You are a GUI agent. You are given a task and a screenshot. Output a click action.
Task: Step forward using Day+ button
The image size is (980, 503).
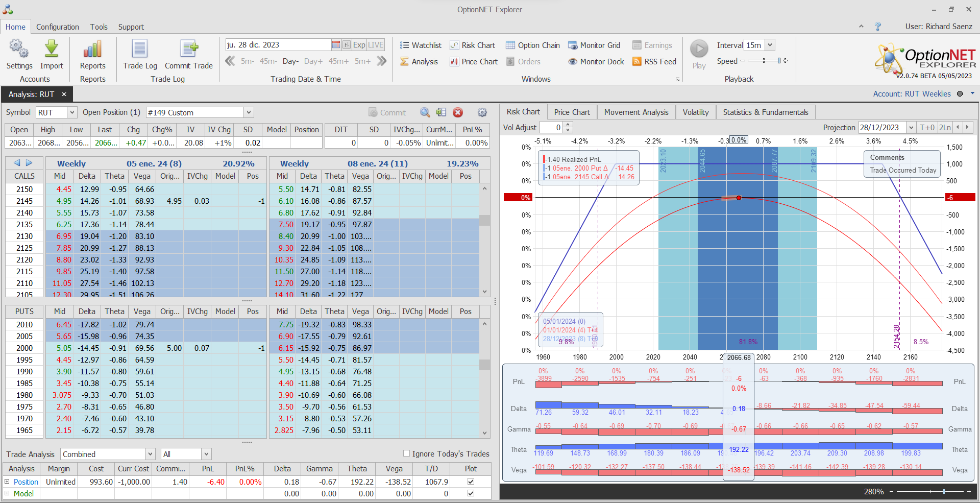pos(313,61)
